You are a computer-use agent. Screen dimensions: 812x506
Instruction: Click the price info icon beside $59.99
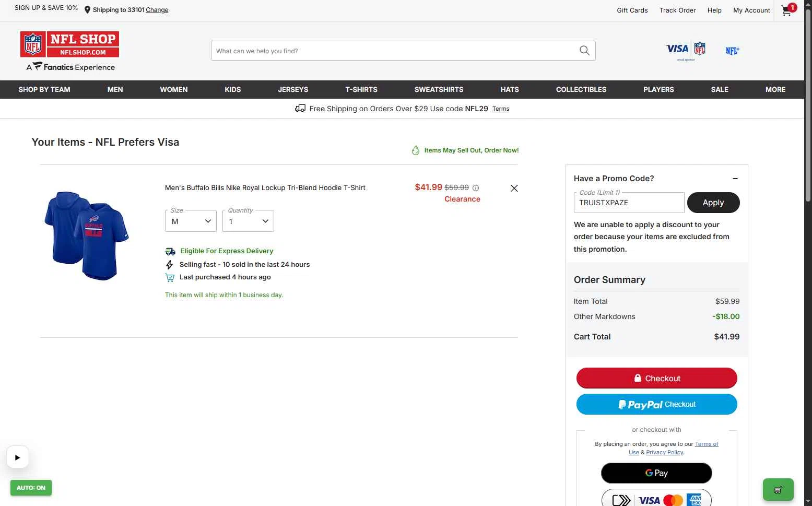(476, 188)
